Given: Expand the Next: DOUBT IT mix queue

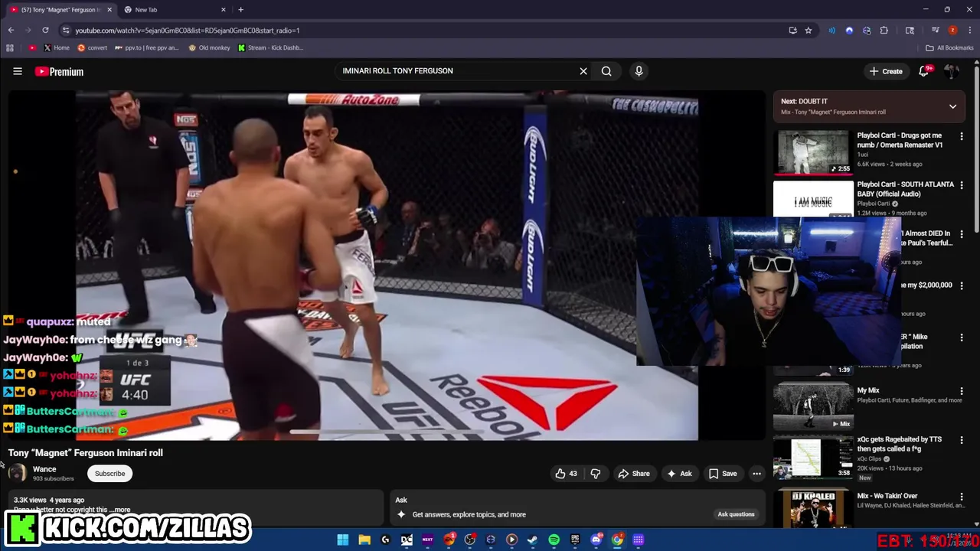Looking at the screenshot, I should point(952,106).
